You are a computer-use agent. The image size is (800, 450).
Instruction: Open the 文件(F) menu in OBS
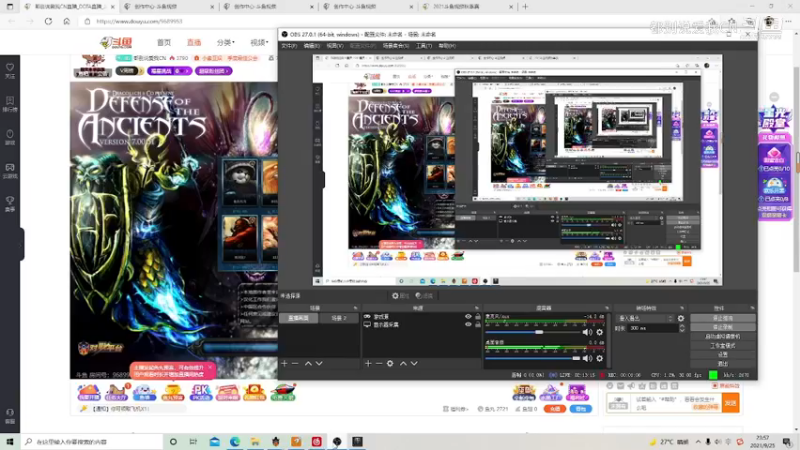point(289,46)
